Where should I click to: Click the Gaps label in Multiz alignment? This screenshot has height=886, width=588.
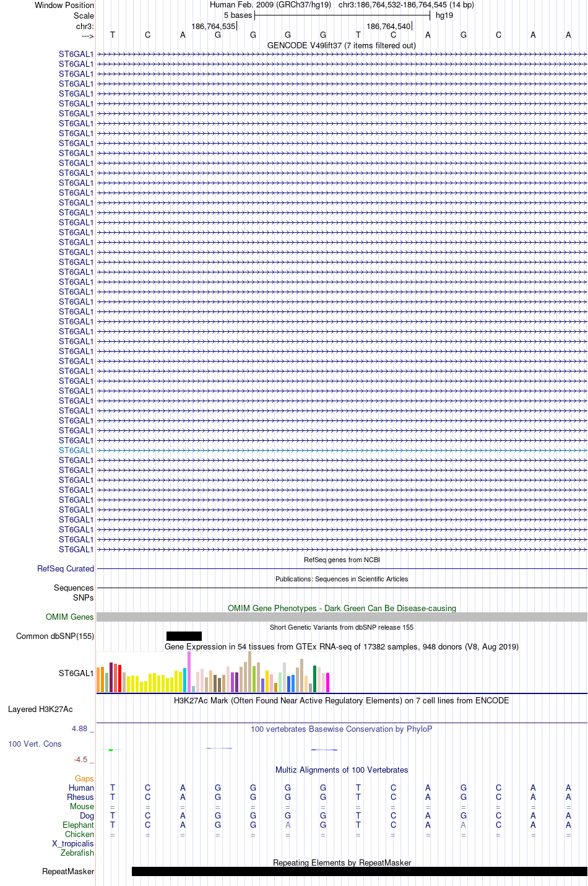(84, 778)
